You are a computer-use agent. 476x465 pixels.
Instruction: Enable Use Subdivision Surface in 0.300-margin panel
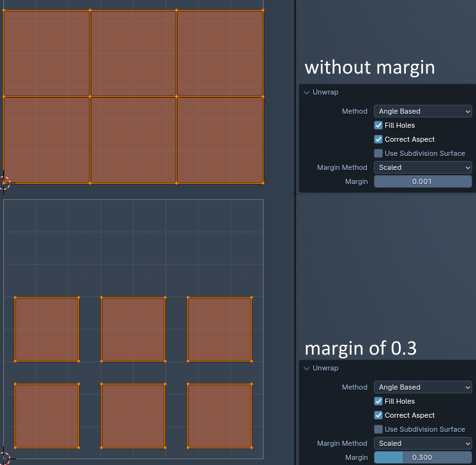click(x=378, y=429)
